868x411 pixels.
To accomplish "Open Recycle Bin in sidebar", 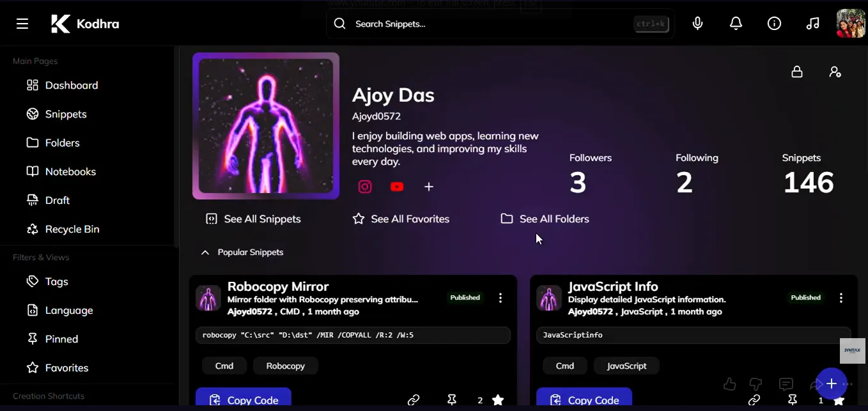I will [63, 229].
